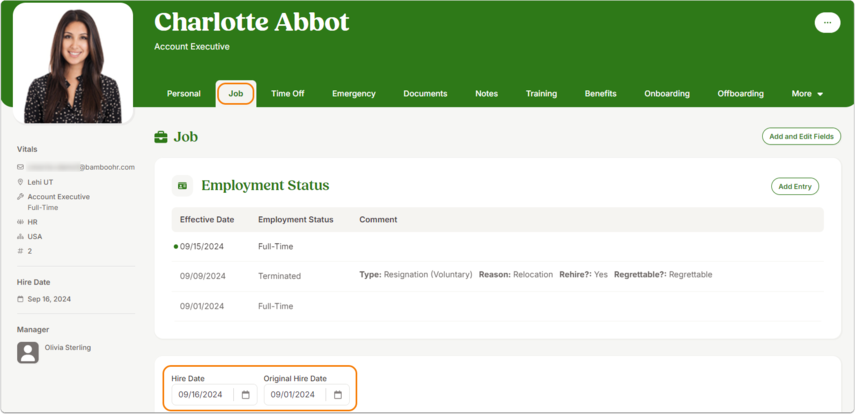Switch to the Notes tab
The image size is (855, 414).
tap(486, 94)
